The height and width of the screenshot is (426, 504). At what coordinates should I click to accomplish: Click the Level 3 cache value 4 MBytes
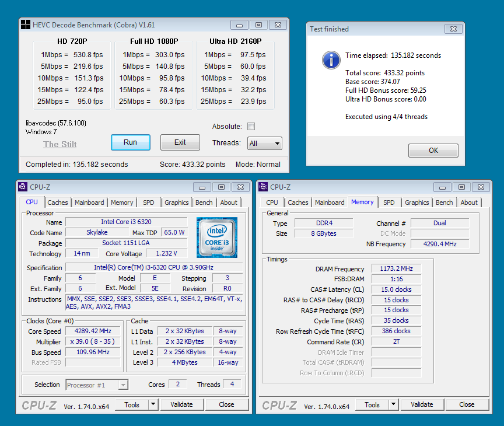click(185, 362)
